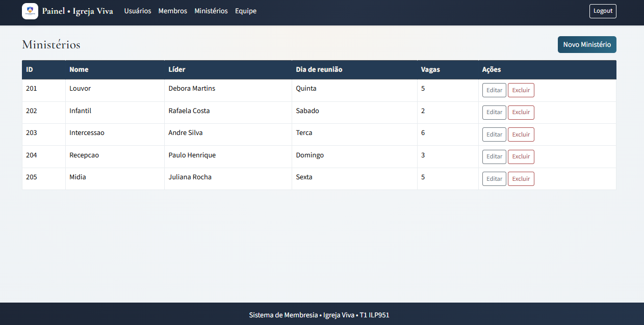The height and width of the screenshot is (325, 644).
Task: Delete the Louvor ministry
Action: [521, 90]
